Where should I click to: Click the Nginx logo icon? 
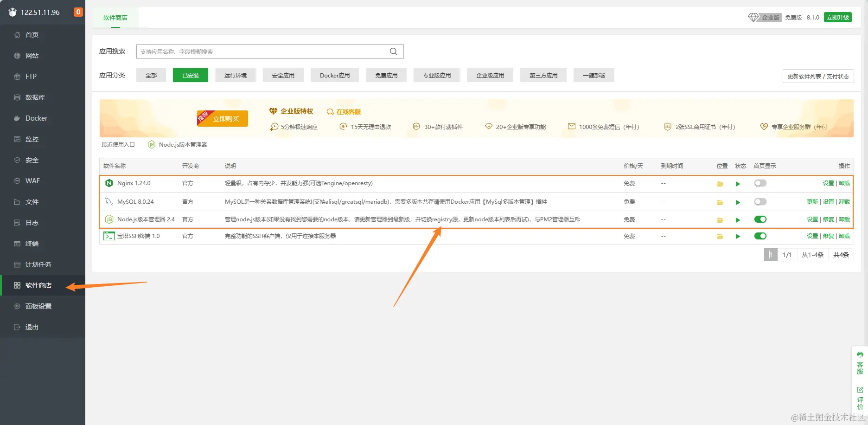pyautogui.click(x=109, y=183)
